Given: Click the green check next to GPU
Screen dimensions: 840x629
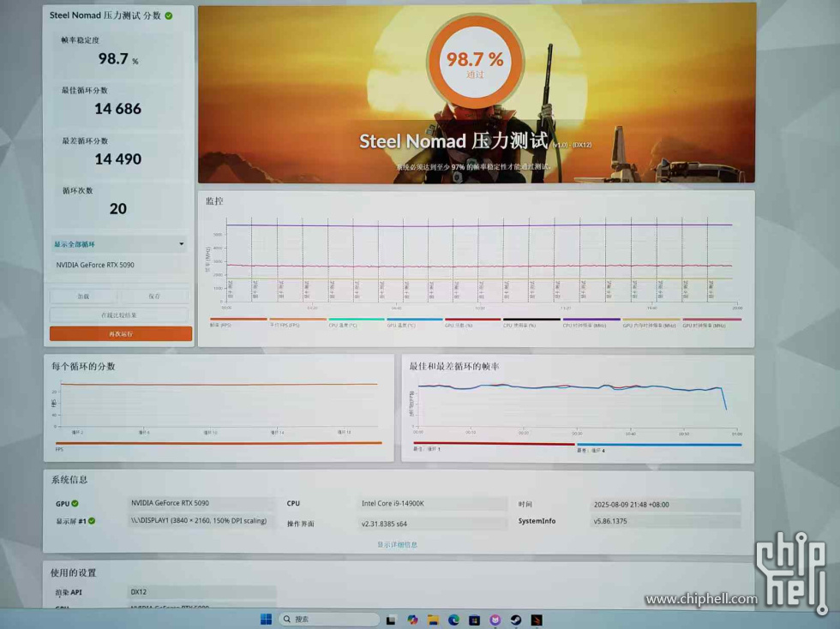Looking at the screenshot, I should point(75,504).
